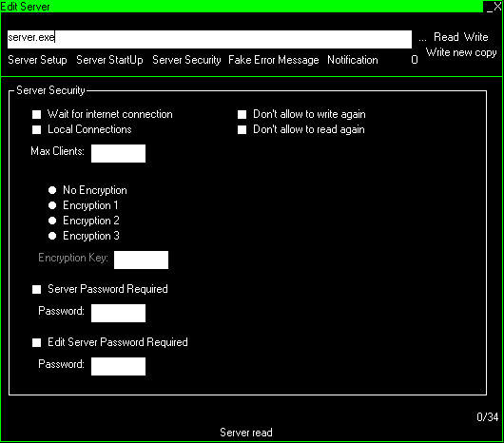Click Write new copy
Screen dimensions: 504x443
(461, 52)
